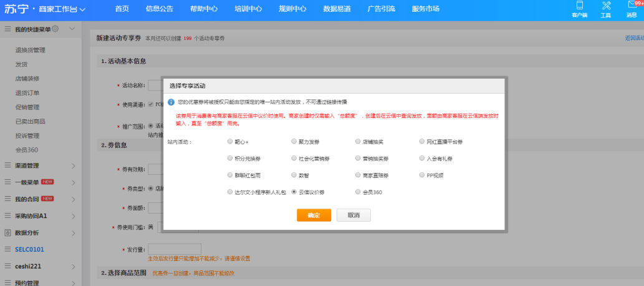
Task: Expand the 我的合同 chevron
Action: tap(74, 200)
